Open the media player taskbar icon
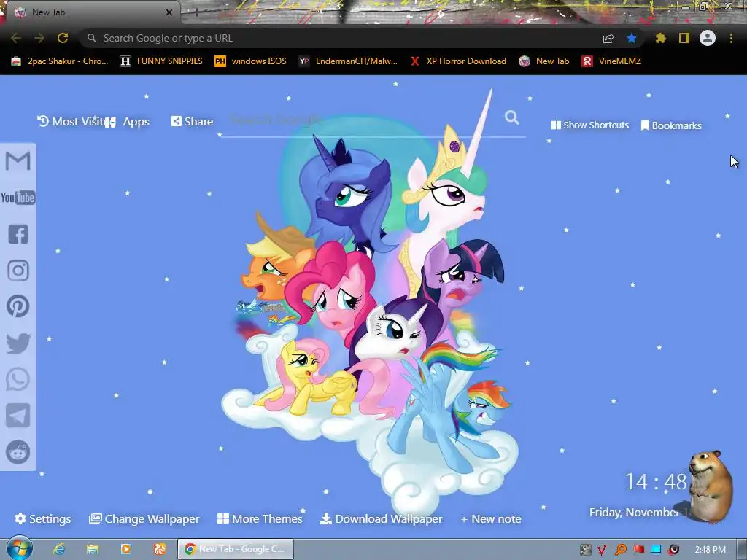The height and width of the screenshot is (560, 747). 126,549
